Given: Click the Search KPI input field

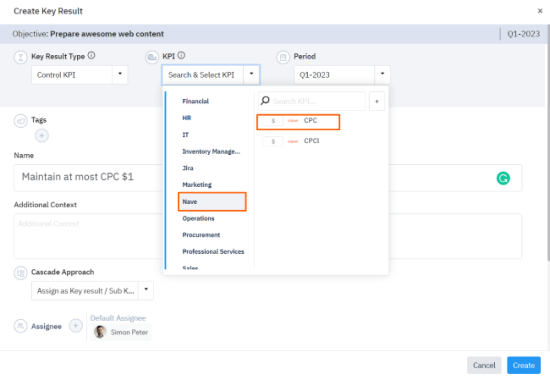Looking at the screenshot, I should pyautogui.click(x=312, y=101).
